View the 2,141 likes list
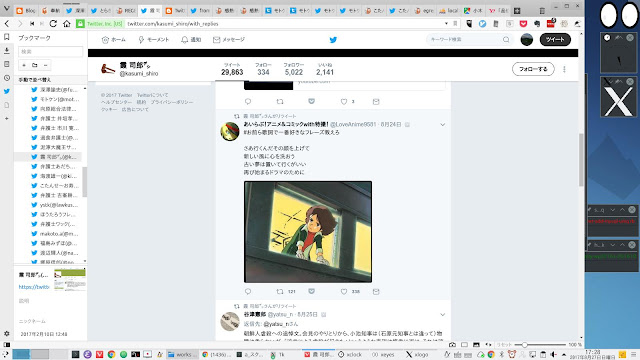This screenshot has width=640, height=360. pyautogui.click(x=325, y=69)
